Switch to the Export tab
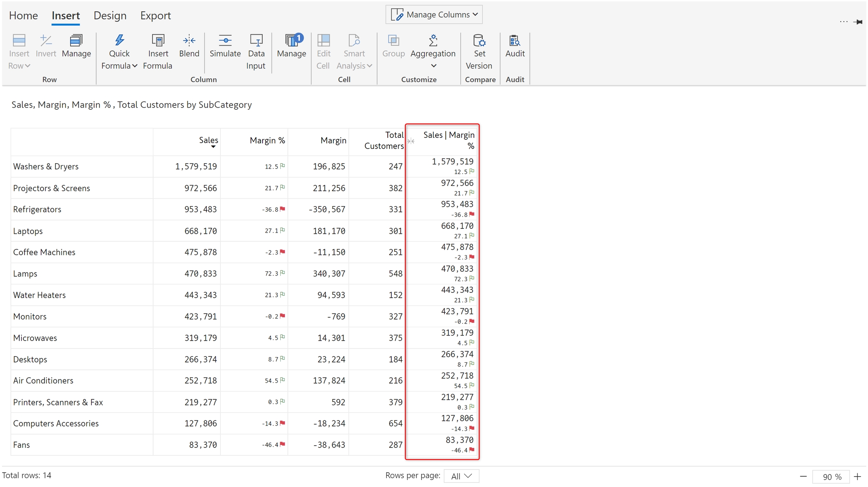Screen dimensions: 868x487 155,15
